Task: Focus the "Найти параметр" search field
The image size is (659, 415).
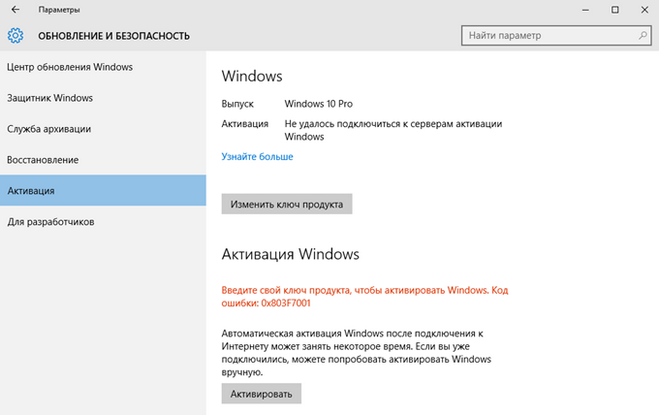Action: click(x=556, y=35)
